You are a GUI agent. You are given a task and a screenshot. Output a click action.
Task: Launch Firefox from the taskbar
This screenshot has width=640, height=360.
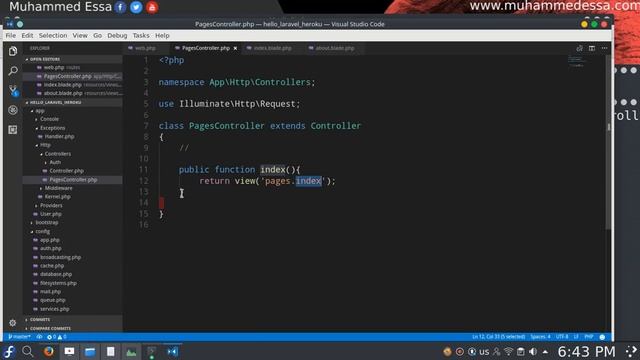coord(49,351)
